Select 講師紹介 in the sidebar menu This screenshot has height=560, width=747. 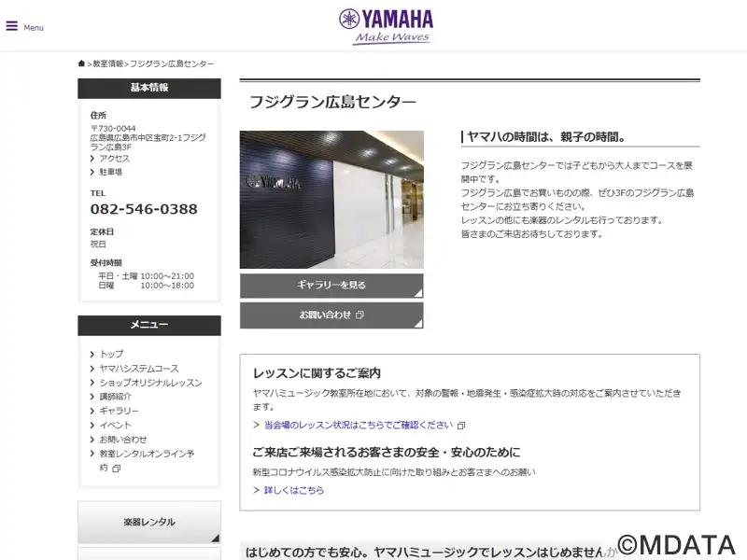[x=115, y=397]
